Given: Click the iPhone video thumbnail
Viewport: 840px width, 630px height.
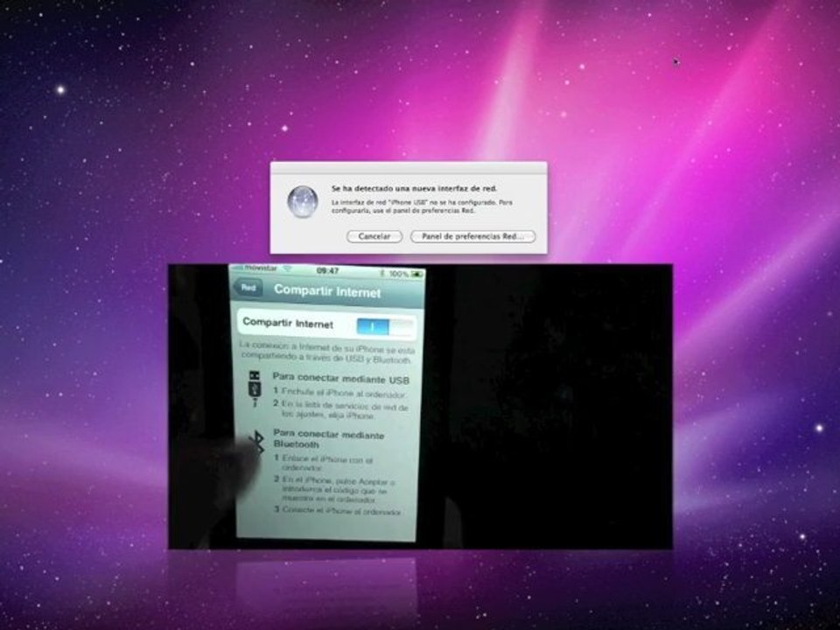Looking at the screenshot, I should (421, 406).
